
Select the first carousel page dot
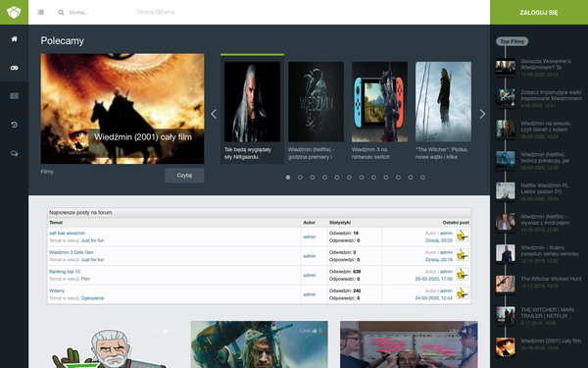coord(288,178)
